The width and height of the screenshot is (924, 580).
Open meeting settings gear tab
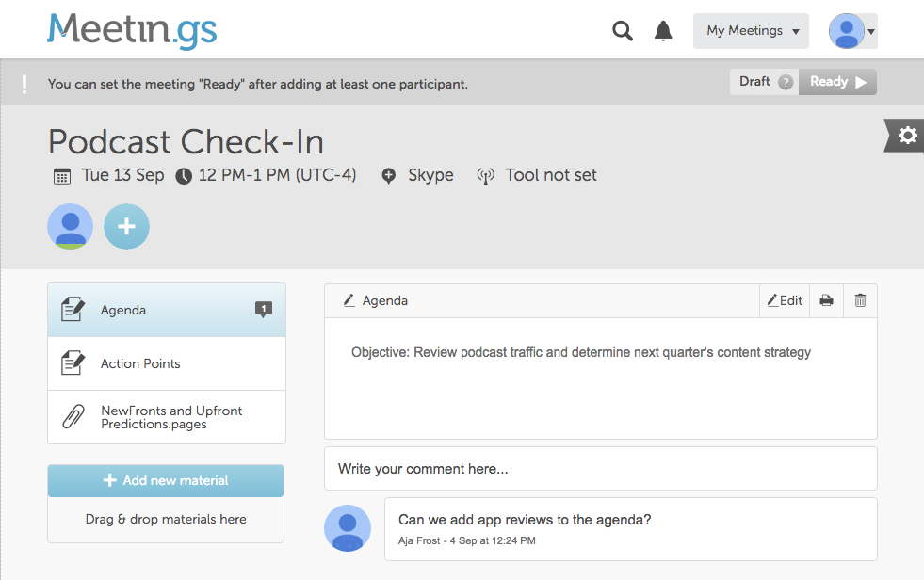tap(906, 136)
